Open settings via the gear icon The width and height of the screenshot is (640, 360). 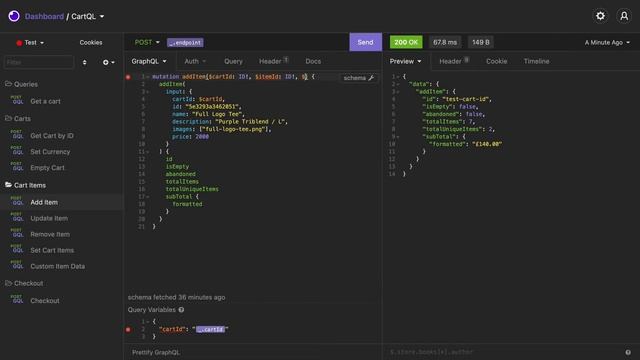point(600,16)
